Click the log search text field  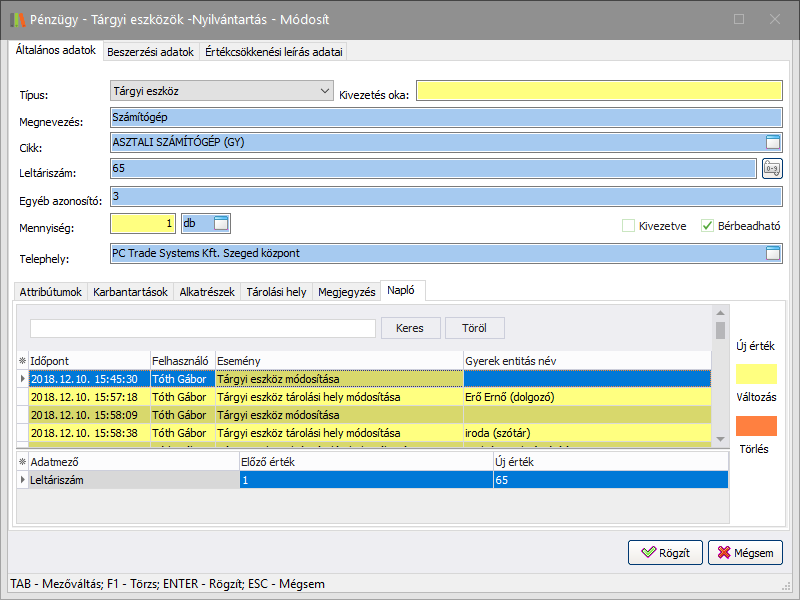tap(202, 328)
